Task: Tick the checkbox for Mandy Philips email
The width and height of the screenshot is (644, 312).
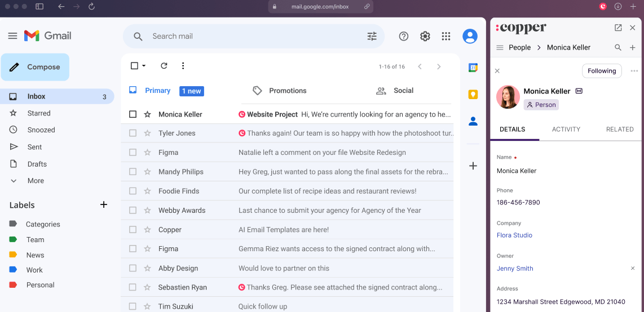Action: [133, 172]
